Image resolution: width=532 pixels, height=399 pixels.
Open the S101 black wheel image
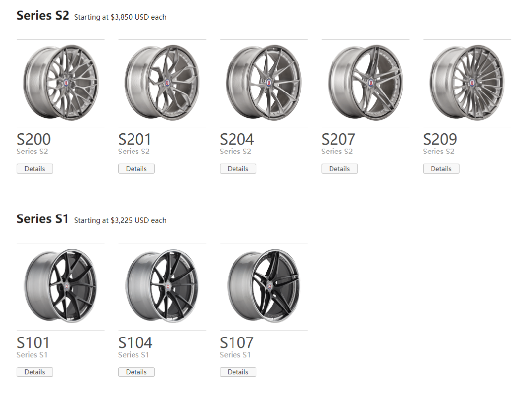(x=61, y=286)
